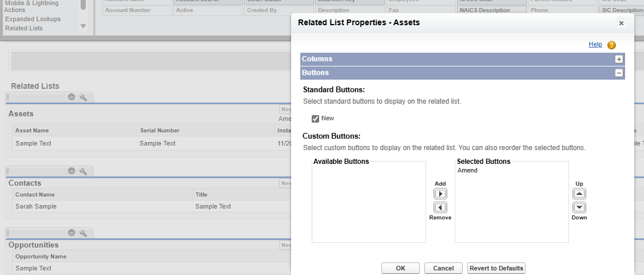The height and width of the screenshot is (275, 644).
Task: Click the Assets related list title
Action: pos(21,113)
